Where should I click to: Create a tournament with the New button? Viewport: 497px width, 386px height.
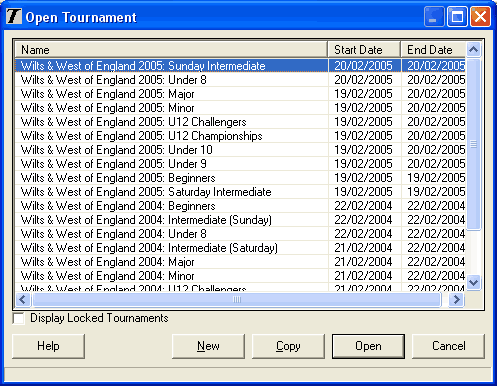point(208,346)
